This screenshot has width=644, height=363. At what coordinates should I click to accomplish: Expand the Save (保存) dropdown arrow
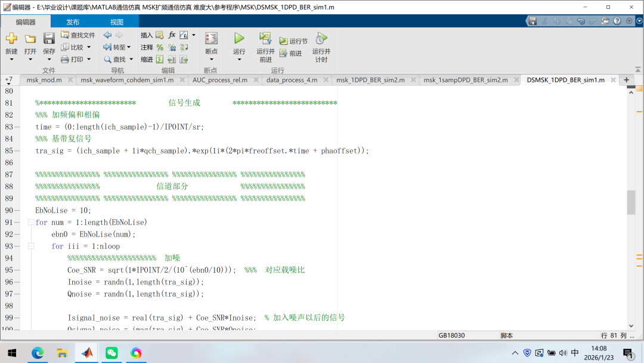point(49,60)
